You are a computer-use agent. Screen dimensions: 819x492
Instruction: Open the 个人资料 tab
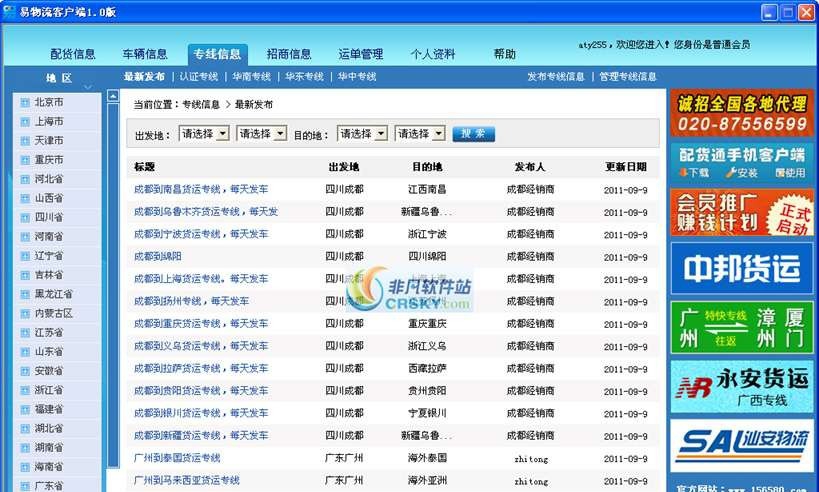432,54
